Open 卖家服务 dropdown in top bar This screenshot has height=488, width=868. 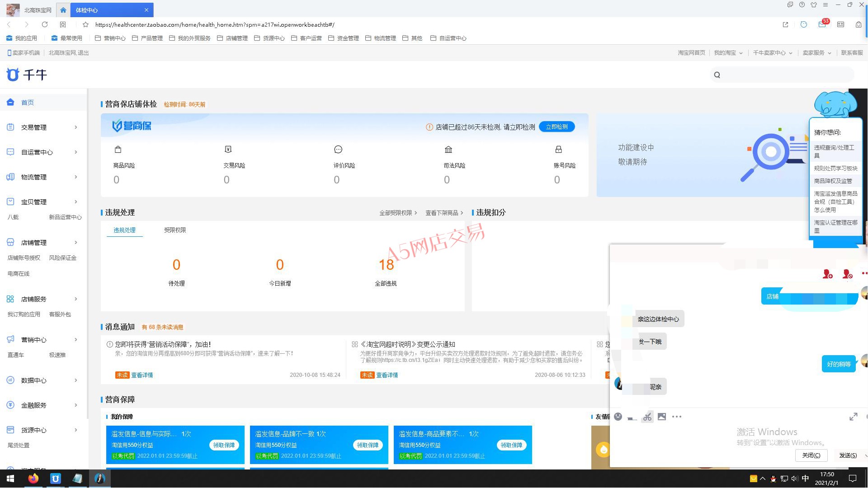tap(816, 53)
